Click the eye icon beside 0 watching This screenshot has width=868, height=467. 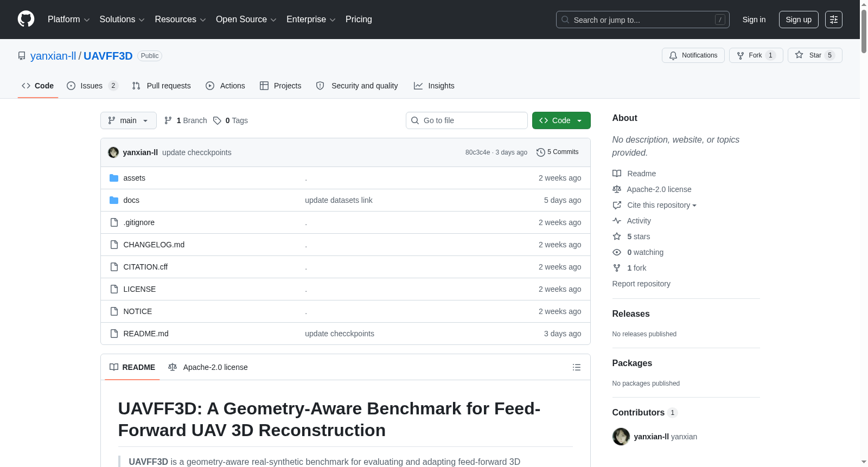[x=617, y=252]
